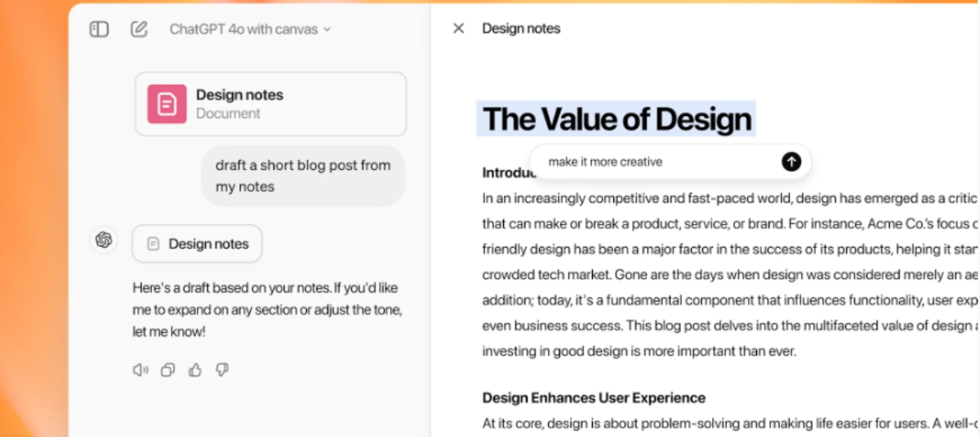The height and width of the screenshot is (437, 980).
Task: Click the ChatGPT logo avatar
Action: [x=104, y=240]
